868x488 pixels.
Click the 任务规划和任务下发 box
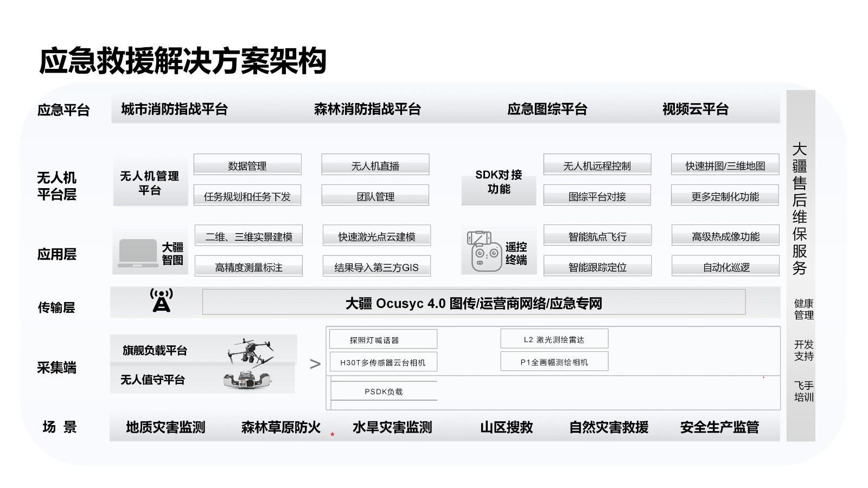point(247,196)
